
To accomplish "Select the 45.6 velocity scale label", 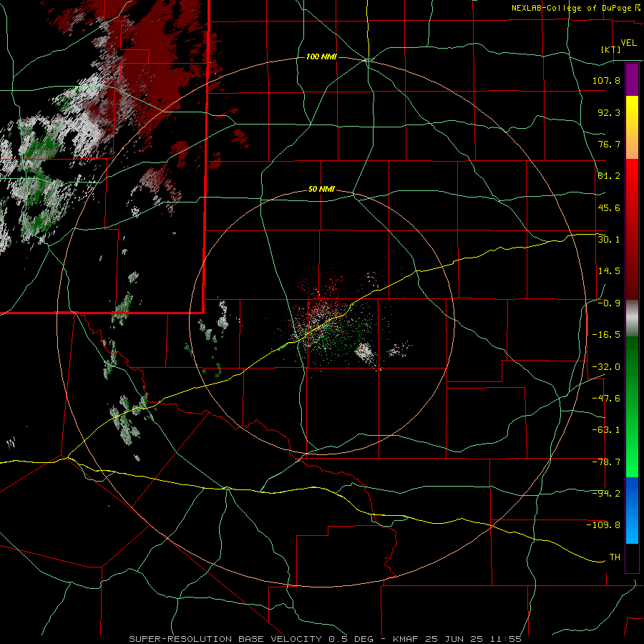I will [609, 208].
